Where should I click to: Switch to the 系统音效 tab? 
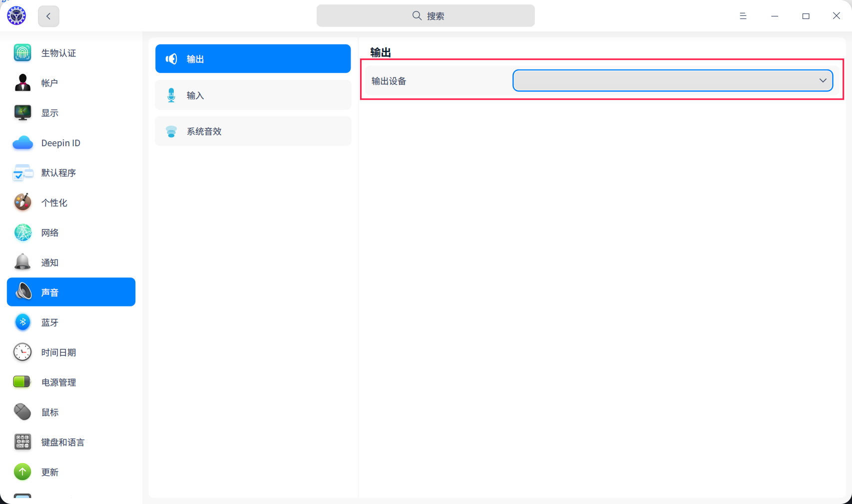pyautogui.click(x=253, y=131)
